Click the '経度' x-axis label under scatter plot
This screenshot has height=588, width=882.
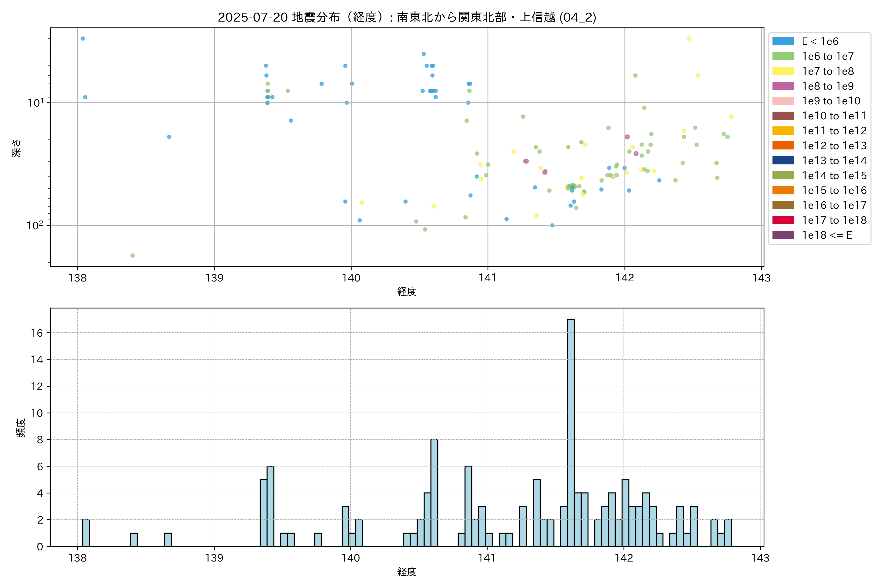407,291
